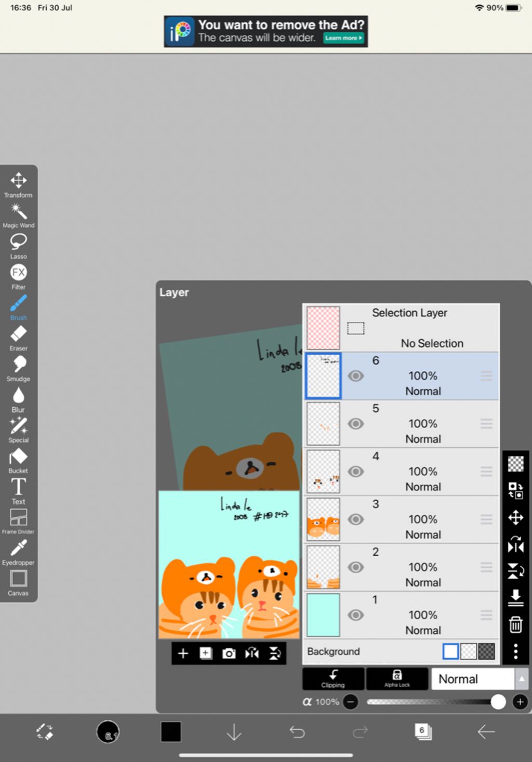Delete layer with trash can icon
The width and height of the screenshot is (532, 762).
(515, 624)
